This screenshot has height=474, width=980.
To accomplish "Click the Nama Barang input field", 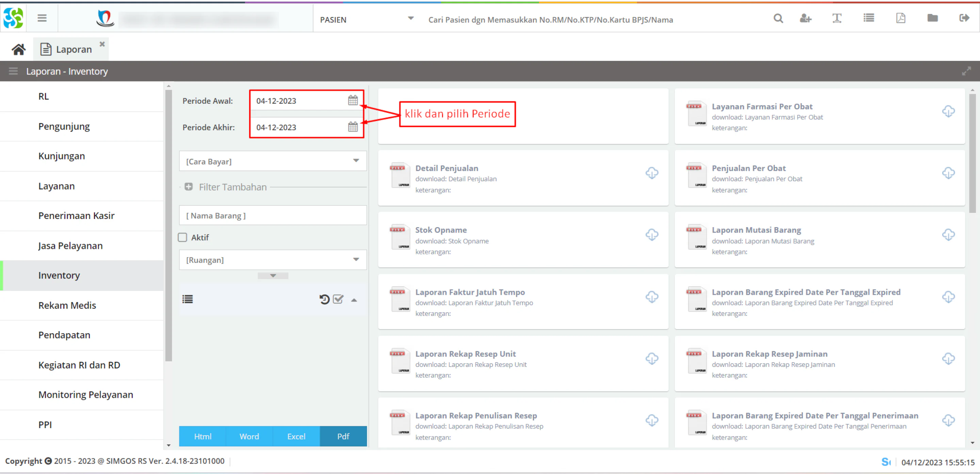I will click(273, 216).
